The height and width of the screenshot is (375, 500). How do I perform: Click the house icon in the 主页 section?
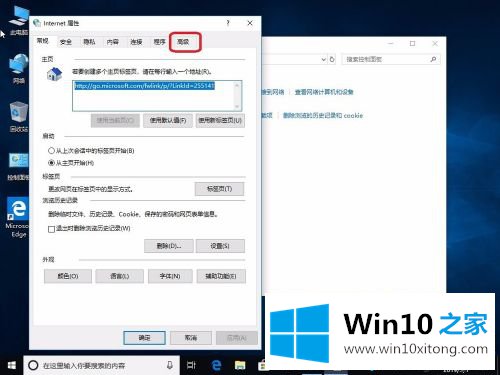pyautogui.click(x=55, y=74)
